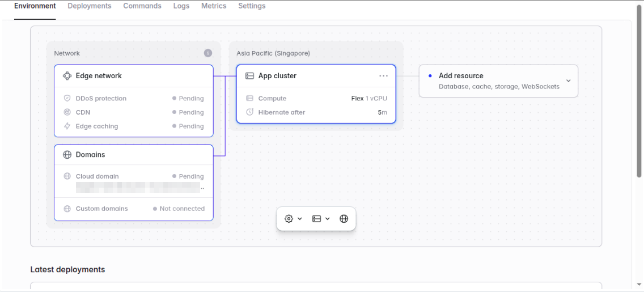Click the gear icon in floating toolbar
Screen dimensions: 644x292
point(289,219)
